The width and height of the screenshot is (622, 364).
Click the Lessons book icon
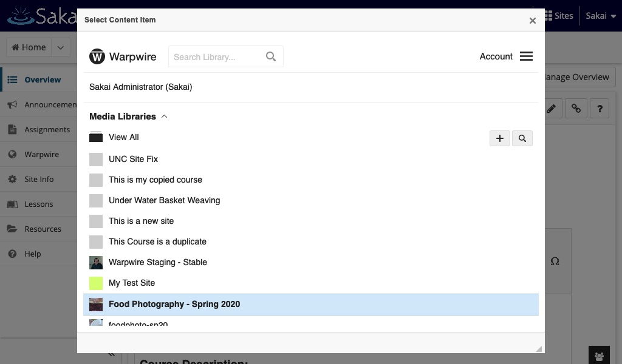pos(12,204)
